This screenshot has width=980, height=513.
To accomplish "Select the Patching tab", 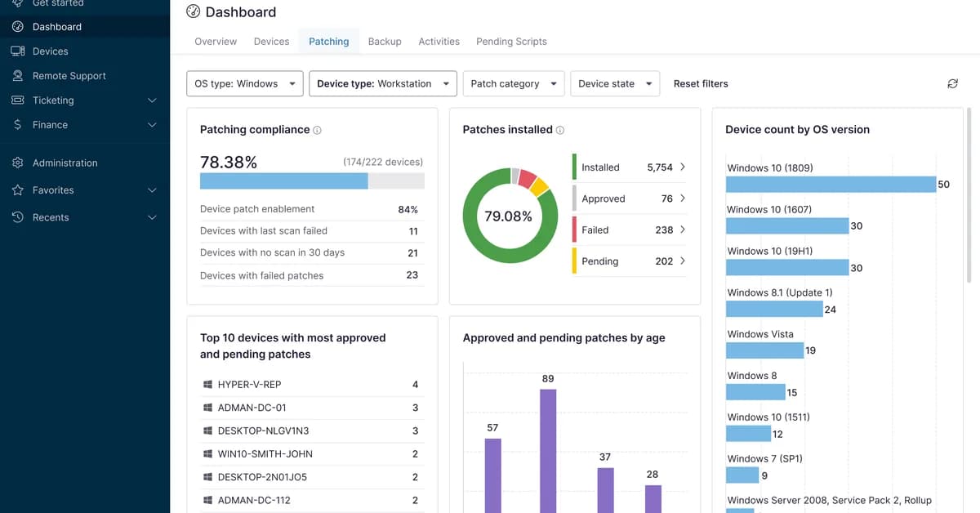I will [329, 42].
